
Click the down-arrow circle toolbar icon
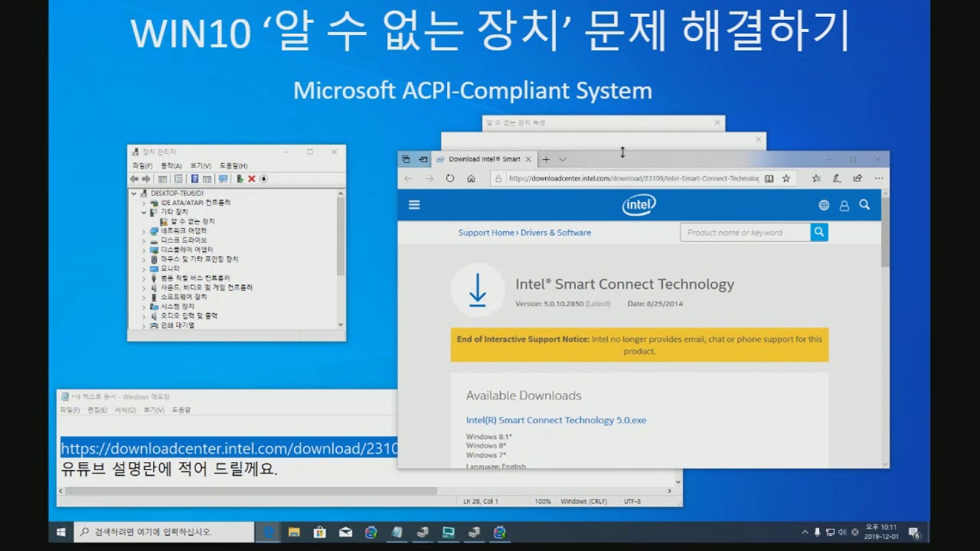[x=263, y=178]
